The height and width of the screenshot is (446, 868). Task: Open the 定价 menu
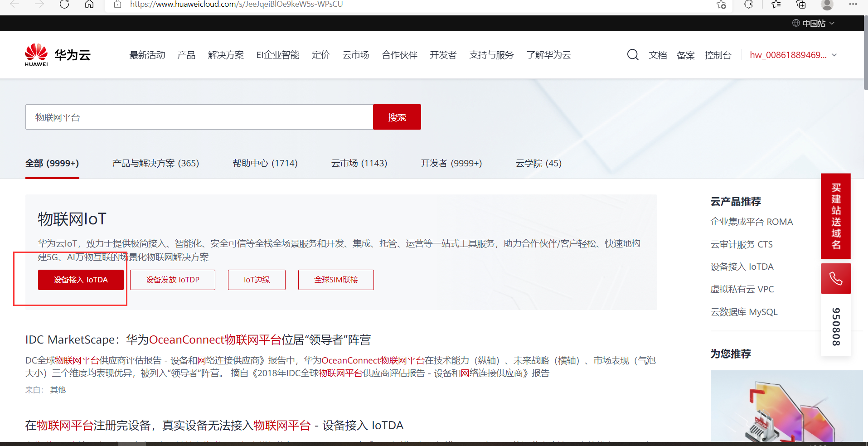(x=321, y=55)
